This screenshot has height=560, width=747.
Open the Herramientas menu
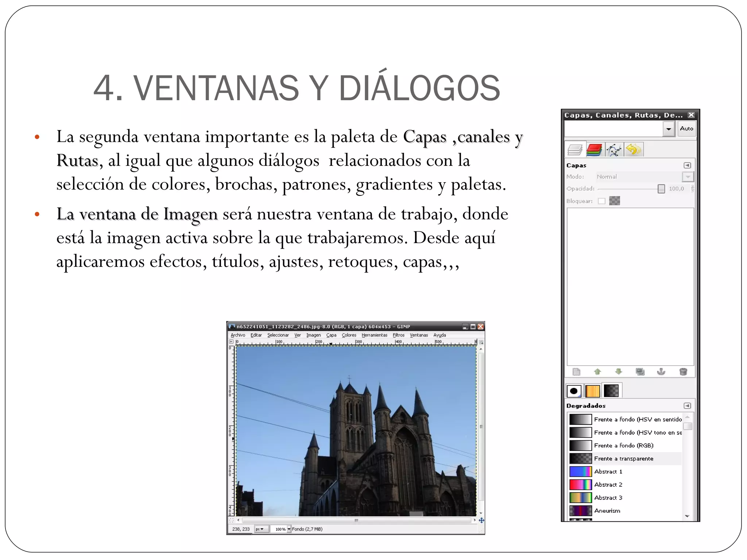coord(375,335)
